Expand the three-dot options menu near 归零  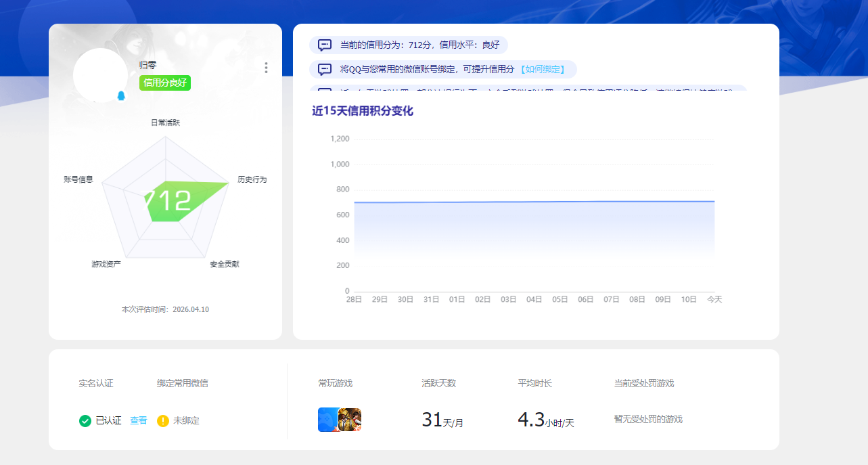(x=266, y=68)
